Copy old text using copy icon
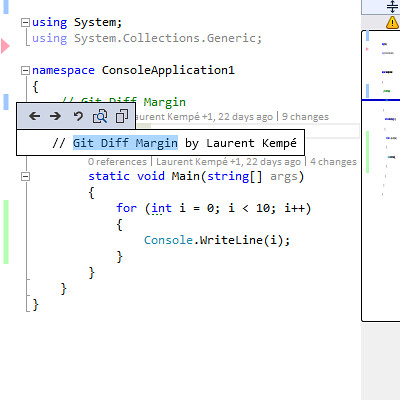 (x=122, y=116)
